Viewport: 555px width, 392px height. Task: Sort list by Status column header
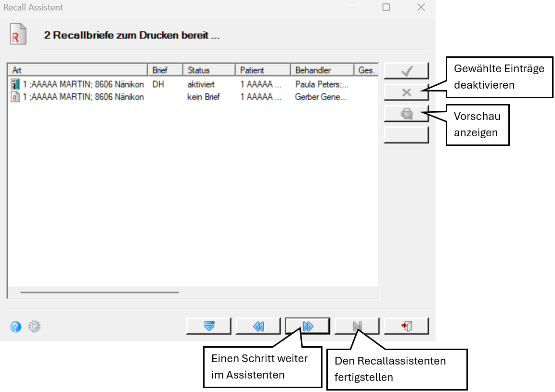click(209, 70)
